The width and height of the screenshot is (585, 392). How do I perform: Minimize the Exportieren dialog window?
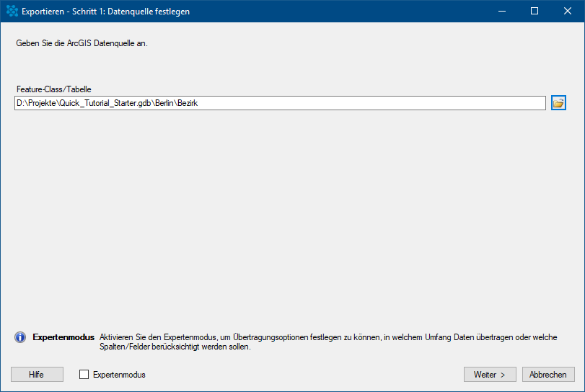(502, 11)
